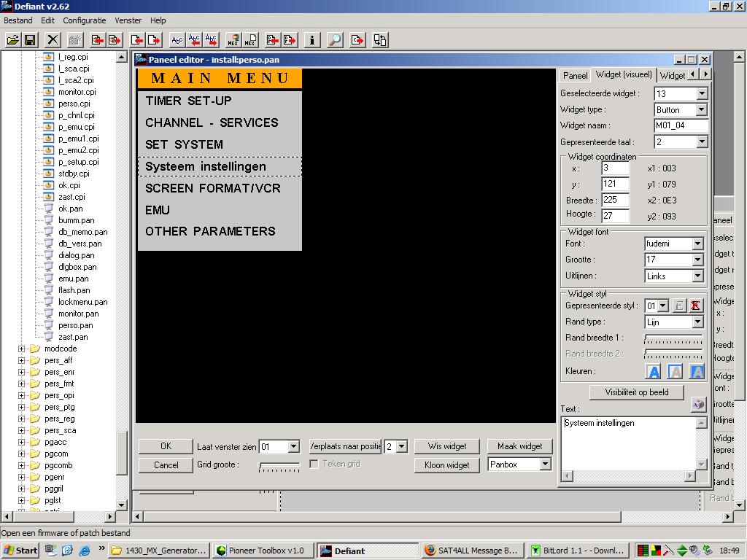
Task: Open the Font dropdown showing fudemi
Action: click(x=698, y=244)
